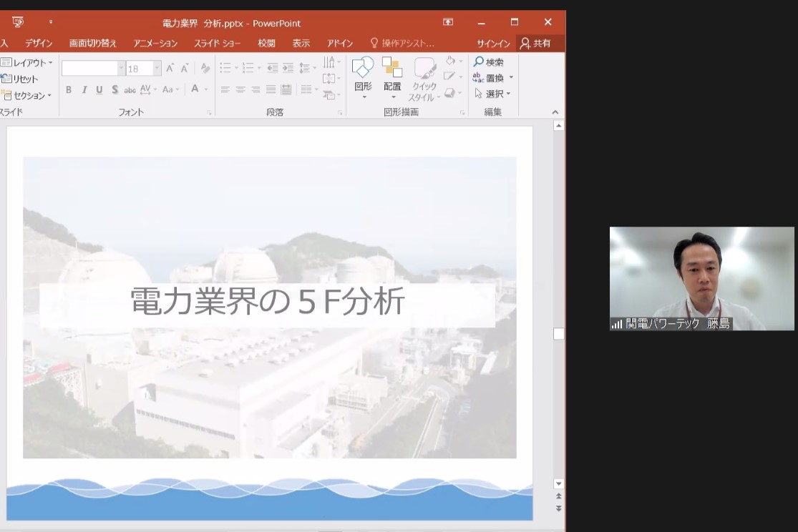
Task: Collapse the ribbon with the chevron
Action: 555,112
